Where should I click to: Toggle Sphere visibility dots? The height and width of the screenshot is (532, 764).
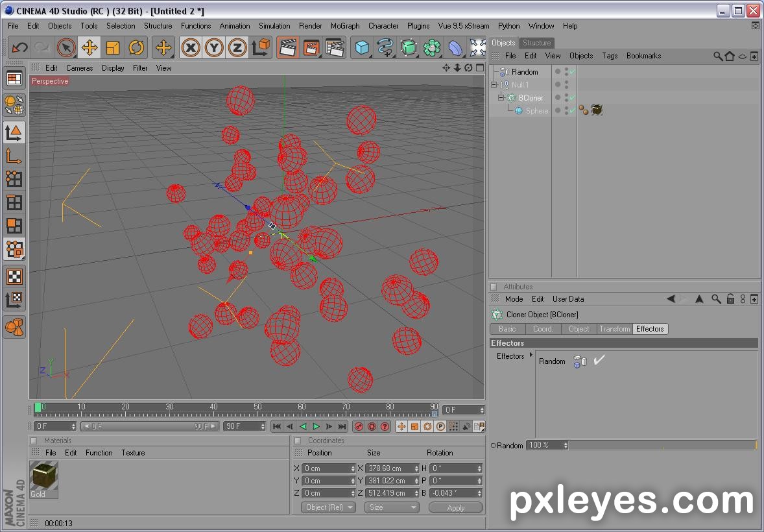click(566, 111)
